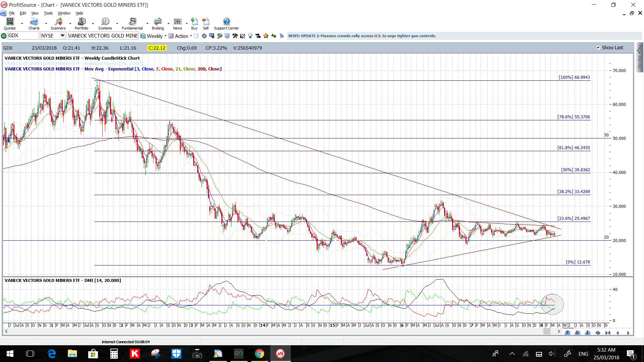Viewport: 644px width, 362px height.
Task: Expand the News dropdown arrow
Action: [x=186, y=24]
